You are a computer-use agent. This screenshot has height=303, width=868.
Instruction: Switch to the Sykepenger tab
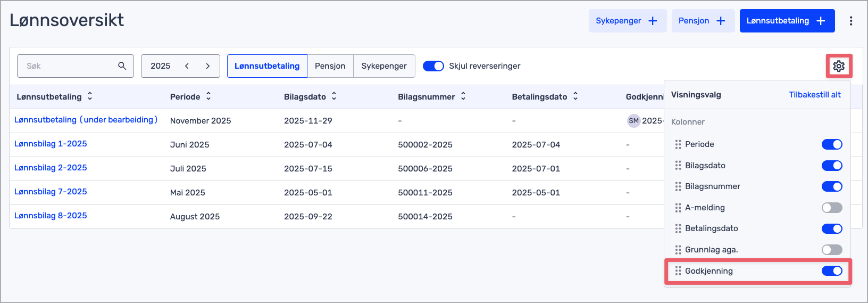384,66
